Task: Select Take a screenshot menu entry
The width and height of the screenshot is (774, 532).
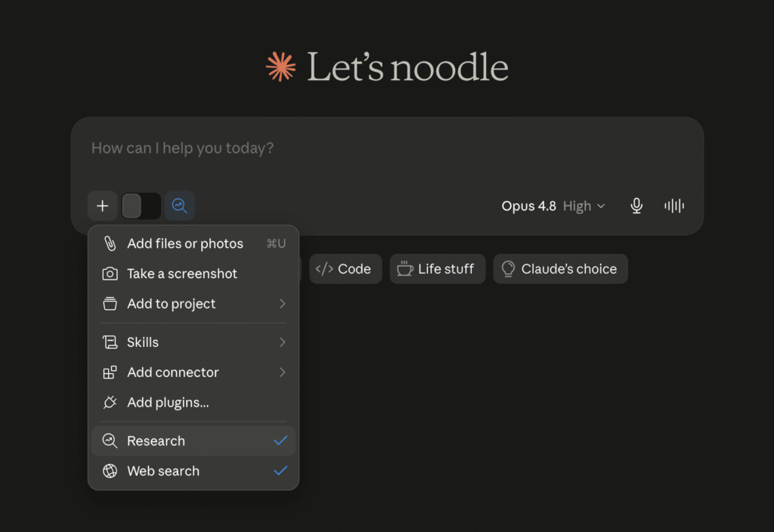Action: pos(193,274)
